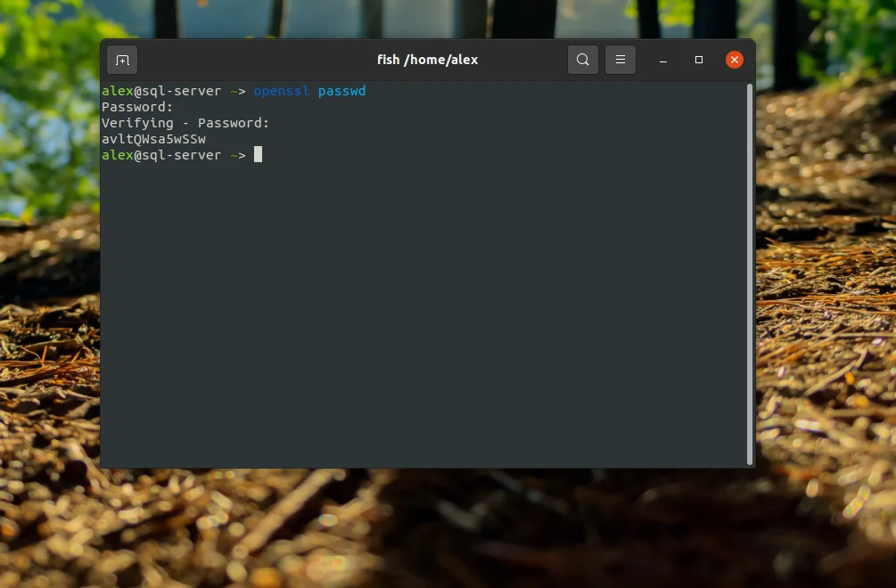Maximize the terminal window
Screen dimensions: 896x588
tap(698, 60)
